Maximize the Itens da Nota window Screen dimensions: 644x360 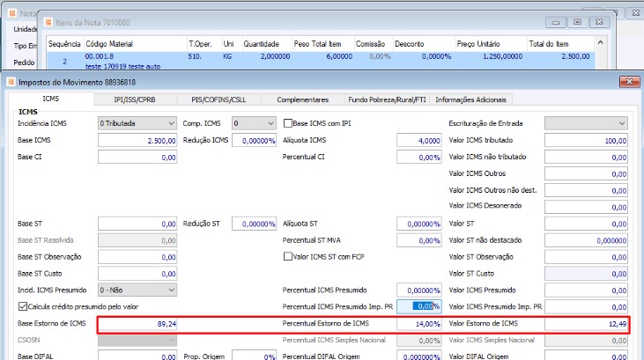click(577, 22)
